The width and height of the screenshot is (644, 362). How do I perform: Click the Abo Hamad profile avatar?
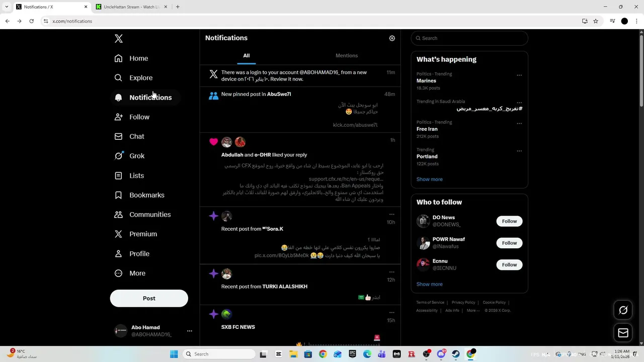click(x=121, y=331)
